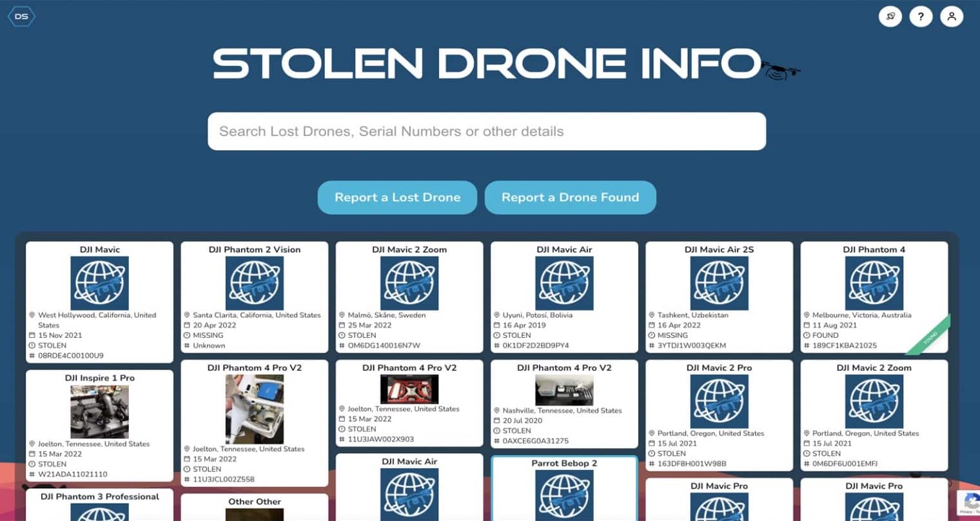Click MISSING status on Phantom 2 Vision
Image resolution: width=980 pixels, height=521 pixels.
[208, 335]
